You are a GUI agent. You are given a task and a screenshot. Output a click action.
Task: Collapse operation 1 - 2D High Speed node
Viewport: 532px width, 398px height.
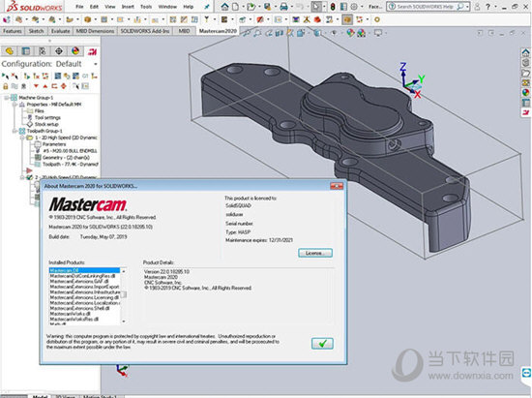[x=22, y=138]
